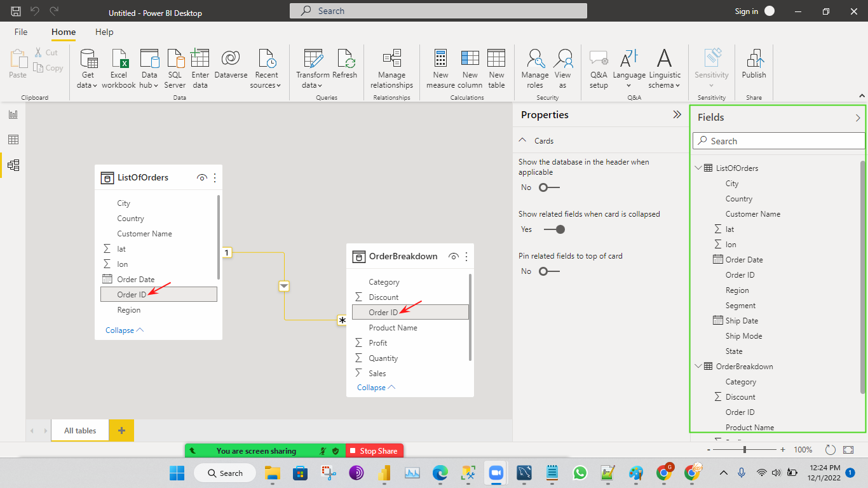Image resolution: width=868 pixels, height=488 pixels.
Task: Open the File menu
Action: click(21, 32)
